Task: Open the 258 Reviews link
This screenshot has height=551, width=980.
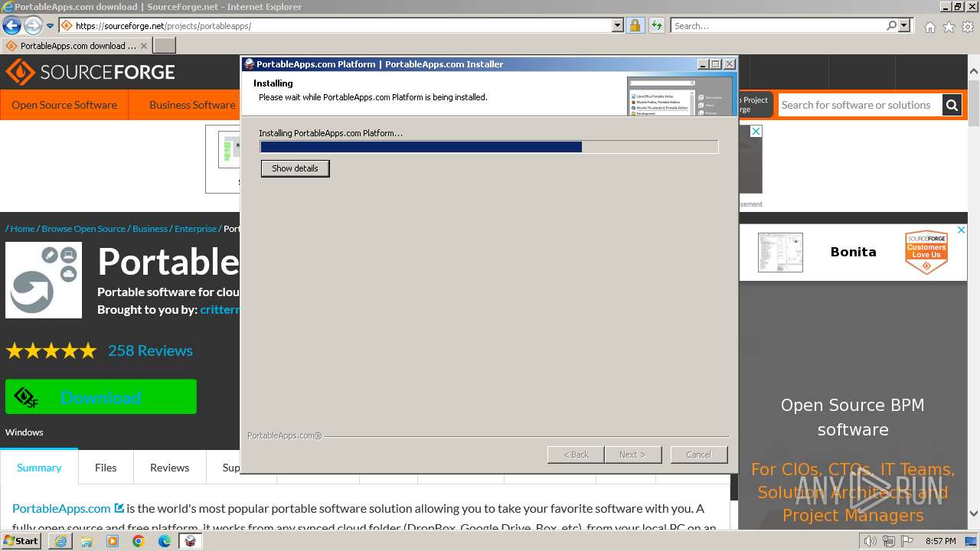Action: [150, 350]
